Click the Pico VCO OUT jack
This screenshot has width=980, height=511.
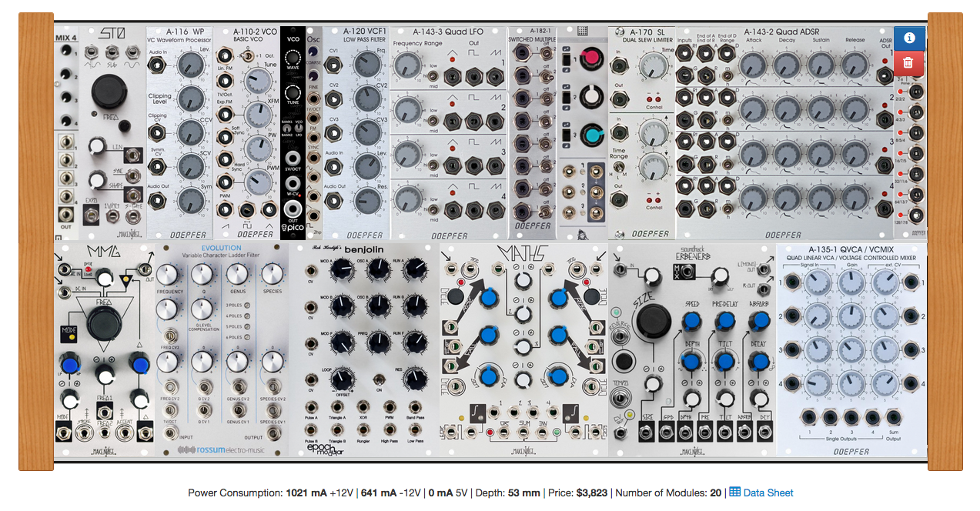click(293, 208)
